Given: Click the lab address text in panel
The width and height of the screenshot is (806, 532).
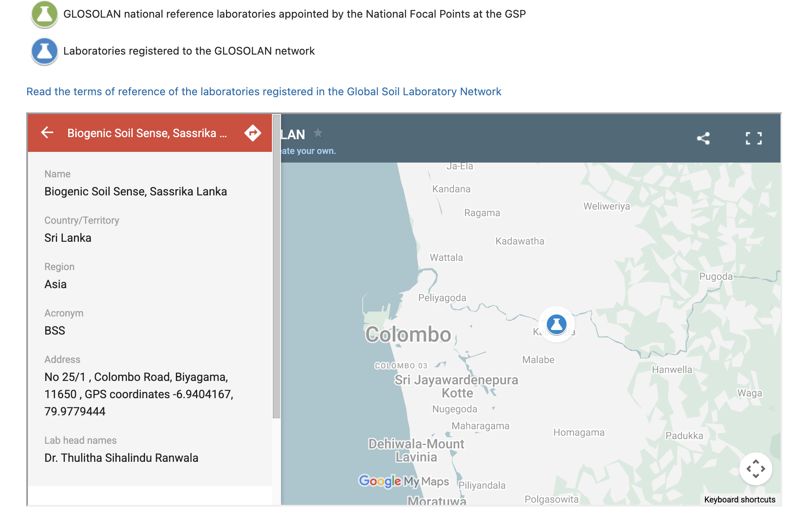Looking at the screenshot, I should tap(138, 394).
